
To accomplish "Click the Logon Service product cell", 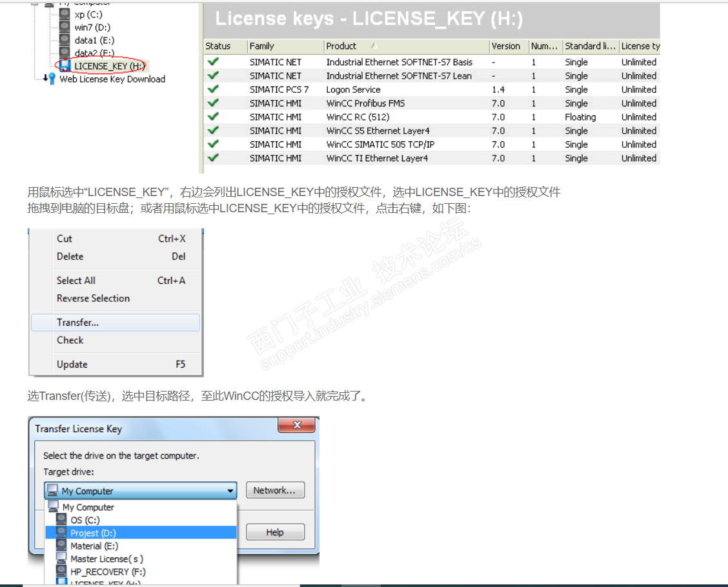I will (x=353, y=89).
